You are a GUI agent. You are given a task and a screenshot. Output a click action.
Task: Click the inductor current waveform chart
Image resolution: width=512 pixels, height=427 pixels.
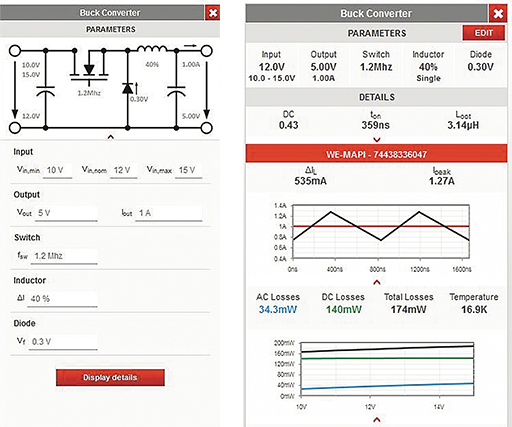pyautogui.click(x=381, y=232)
